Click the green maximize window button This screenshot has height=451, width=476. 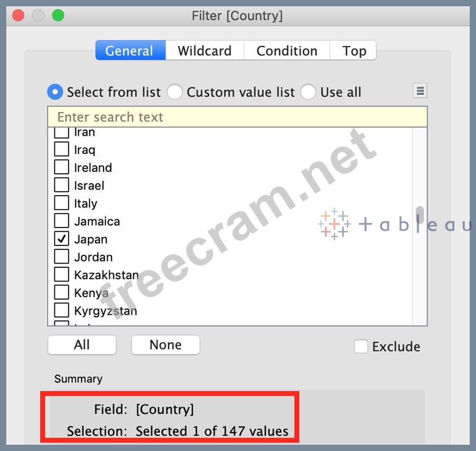[58, 16]
